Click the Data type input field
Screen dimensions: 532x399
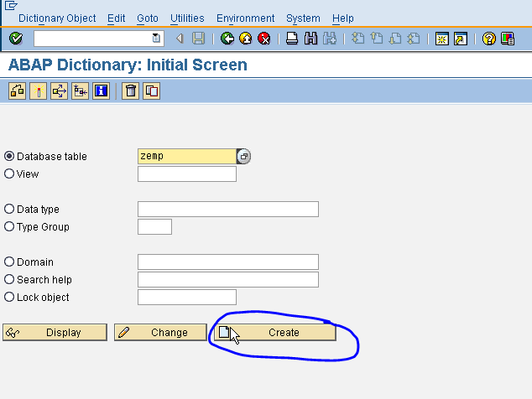point(228,210)
